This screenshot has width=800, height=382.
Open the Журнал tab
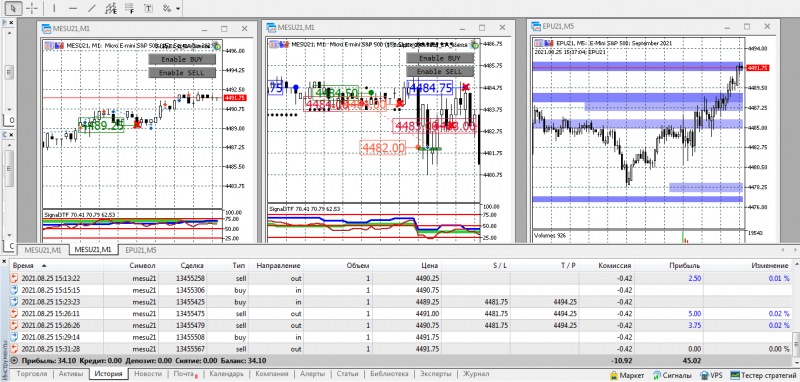coord(475,374)
